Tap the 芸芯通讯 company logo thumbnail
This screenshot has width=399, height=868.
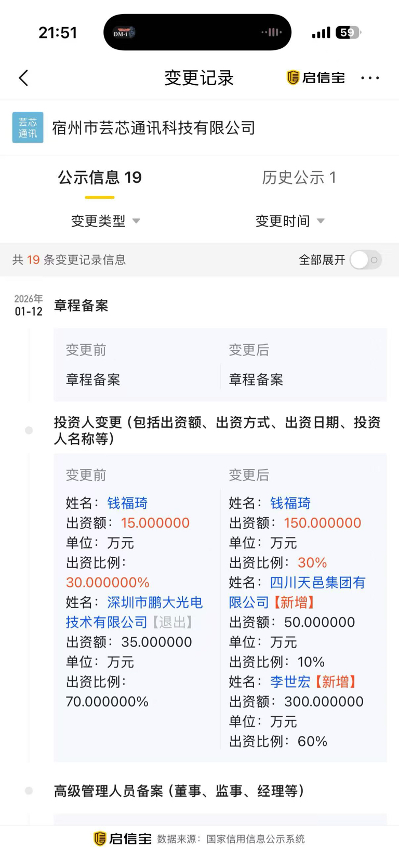point(28,127)
